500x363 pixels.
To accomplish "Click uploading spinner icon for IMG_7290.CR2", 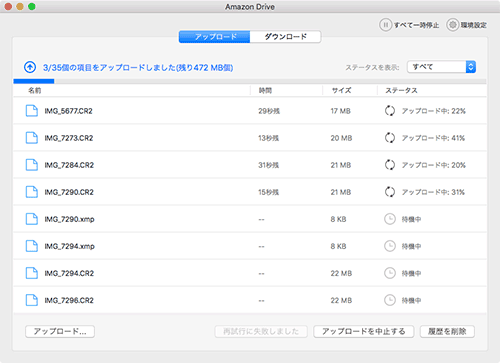I will (390, 192).
